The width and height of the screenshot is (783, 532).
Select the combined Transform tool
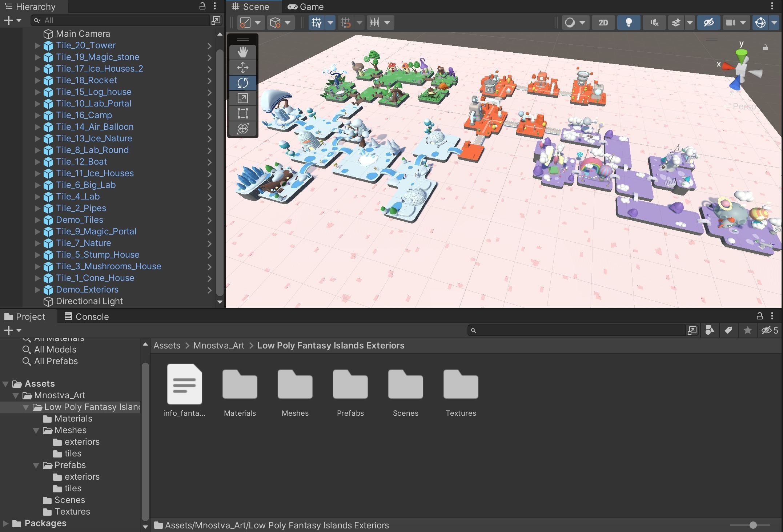pyautogui.click(x=242, y=129)
